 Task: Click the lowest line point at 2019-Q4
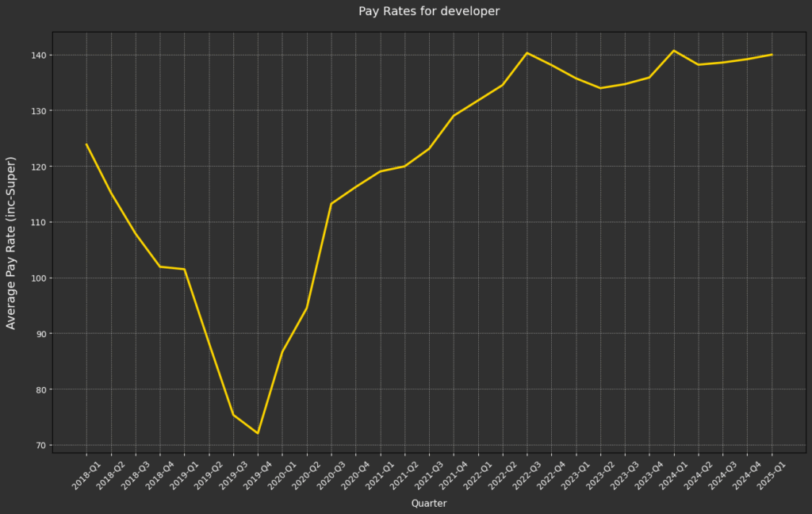point(258,433)
